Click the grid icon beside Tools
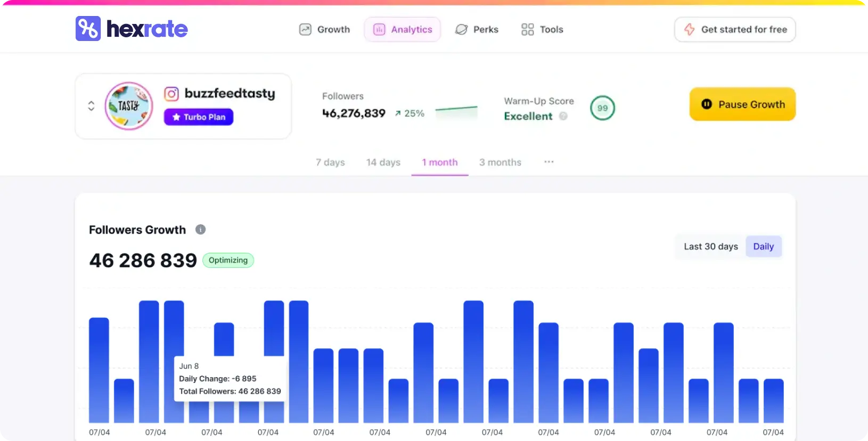This screenshot has width=868, height=441. point(527,29)
